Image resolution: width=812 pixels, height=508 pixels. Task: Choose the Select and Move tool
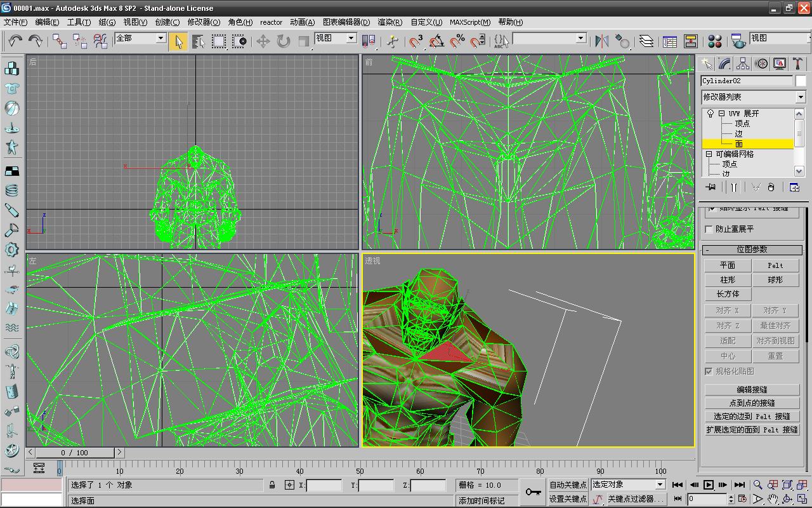pyautogui.click(x=263, y=41)
